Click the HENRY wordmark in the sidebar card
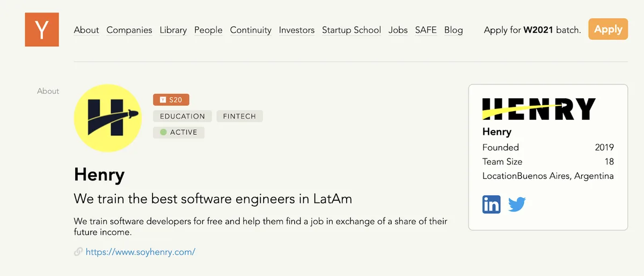Viewport: 644px width, 276px height. (x=539, y=109)
